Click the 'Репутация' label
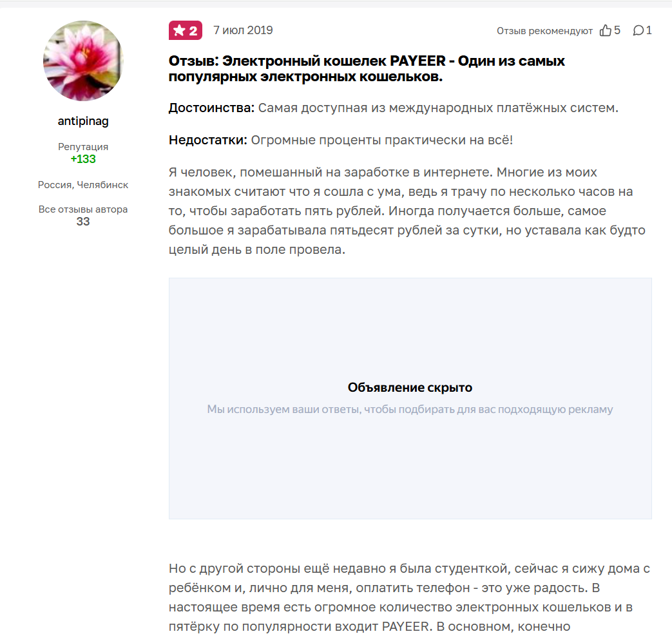Image resolution: width=672 pixels, height=634 pixels. coord(83,147)
